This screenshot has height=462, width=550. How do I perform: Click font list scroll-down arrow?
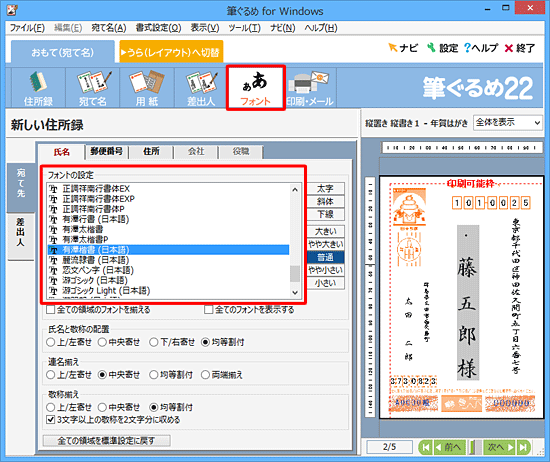295,293
